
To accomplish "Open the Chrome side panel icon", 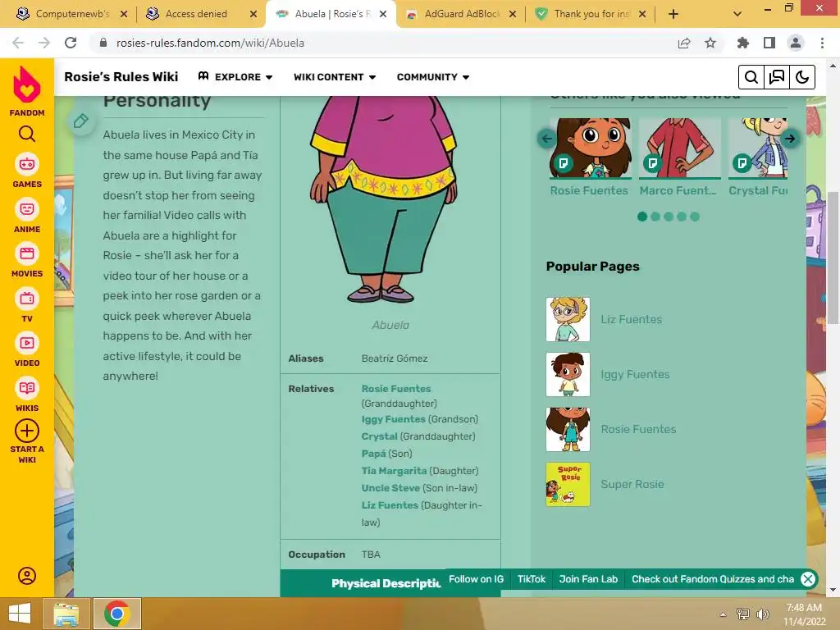I will point(769,43).
